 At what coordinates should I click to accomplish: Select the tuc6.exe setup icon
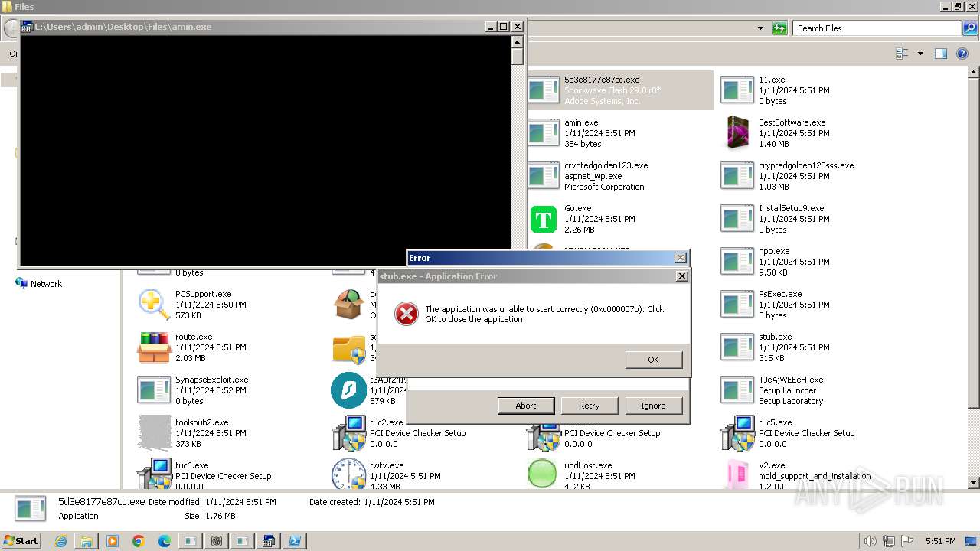click(154, 474)
